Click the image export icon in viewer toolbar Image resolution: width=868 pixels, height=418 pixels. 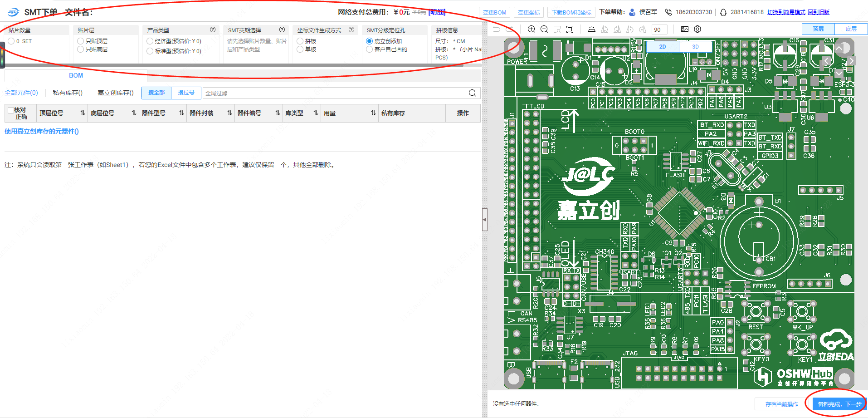coord(684,29)
